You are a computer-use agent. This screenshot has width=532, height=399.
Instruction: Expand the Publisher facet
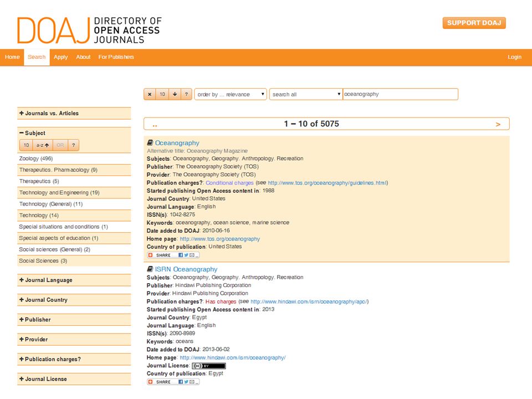click(74, 320)
